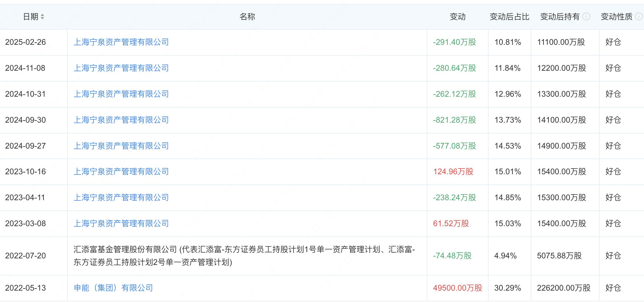Click change value -577.08万股
This screenshot has width=644, height=302.
tap(455, 146)
